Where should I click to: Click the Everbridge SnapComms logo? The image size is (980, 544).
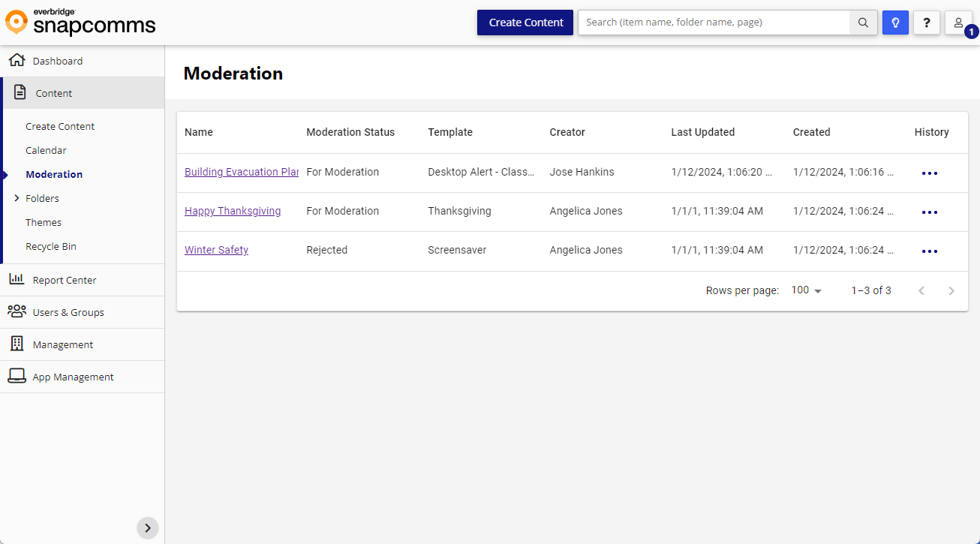pos(81,23)
